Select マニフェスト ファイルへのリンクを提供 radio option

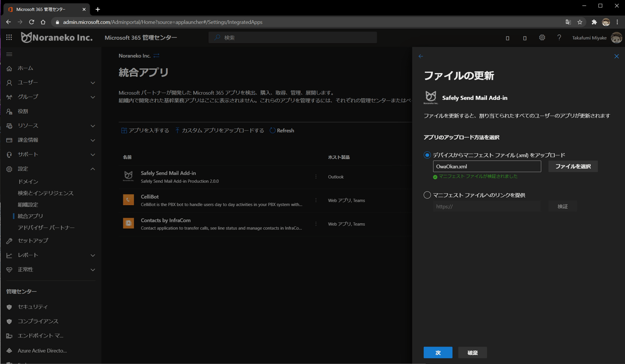[427, 195]
